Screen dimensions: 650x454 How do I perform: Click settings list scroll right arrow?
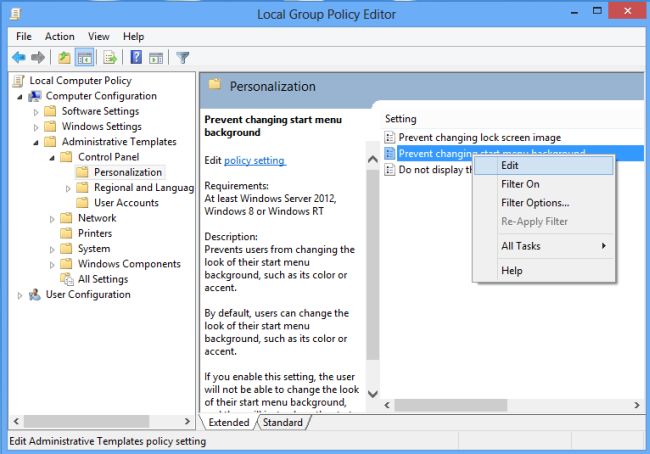click(x=637, y=405)
